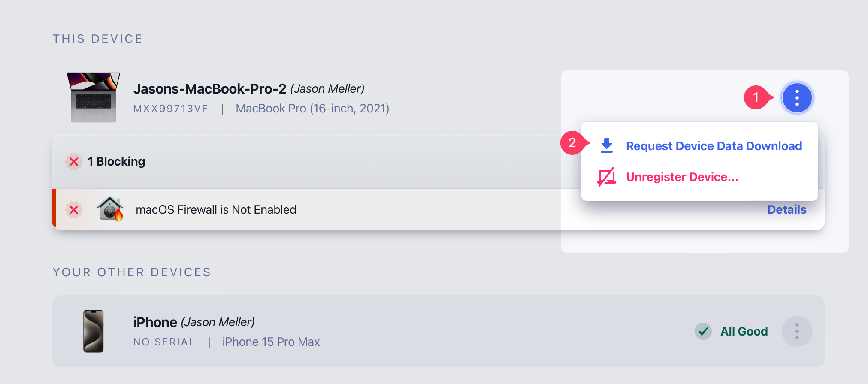Click the green All Good checkmark icon
This screenshot has width=868, height=384.
pos(703,331)
